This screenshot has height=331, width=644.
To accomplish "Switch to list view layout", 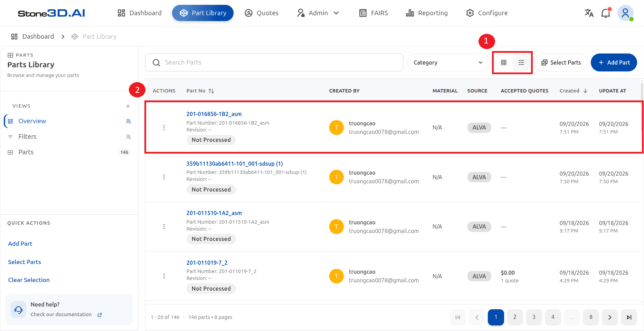I will point(521,62).
